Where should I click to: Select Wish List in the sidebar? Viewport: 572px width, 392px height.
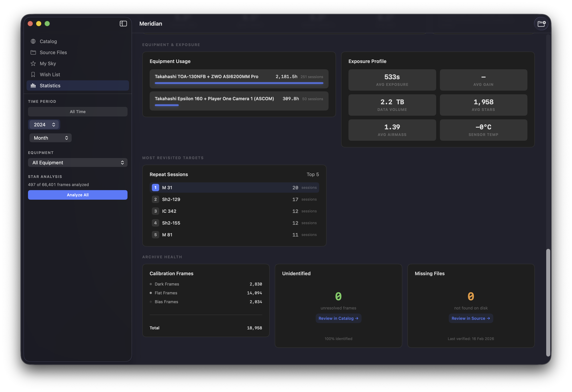50,74
